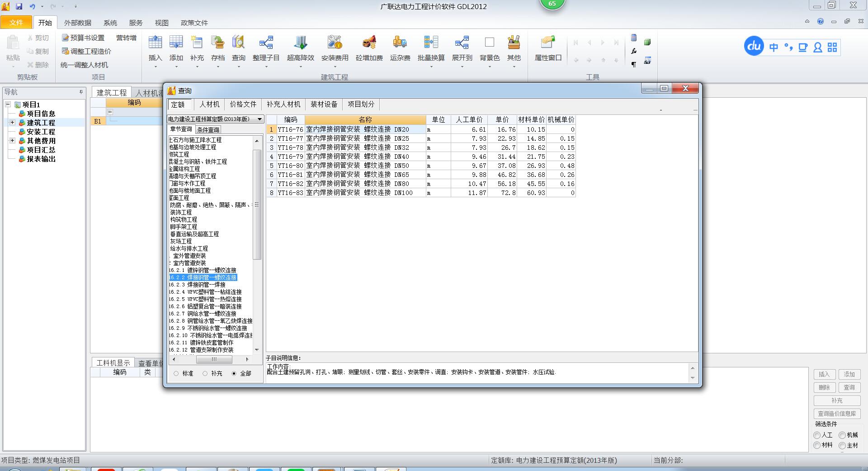
Task: Click the 其他 (Other) ribbon icon
Action: pos(514,43)
